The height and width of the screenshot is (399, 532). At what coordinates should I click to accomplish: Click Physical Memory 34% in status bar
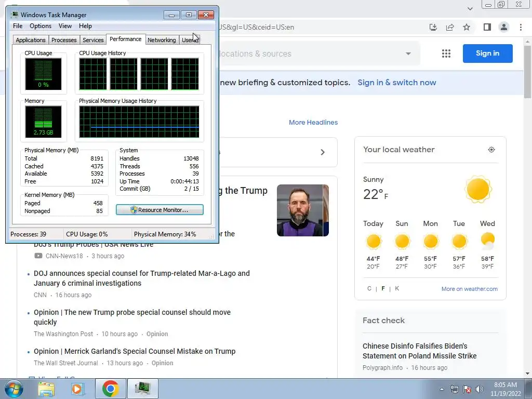[165, 234]
